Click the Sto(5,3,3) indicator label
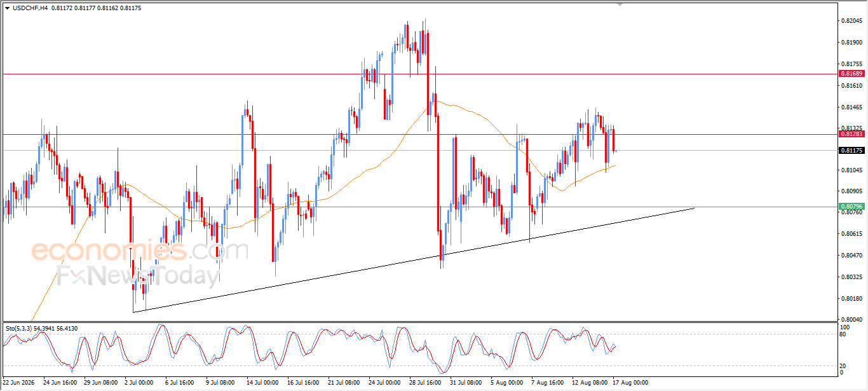 tap(19, 328)
